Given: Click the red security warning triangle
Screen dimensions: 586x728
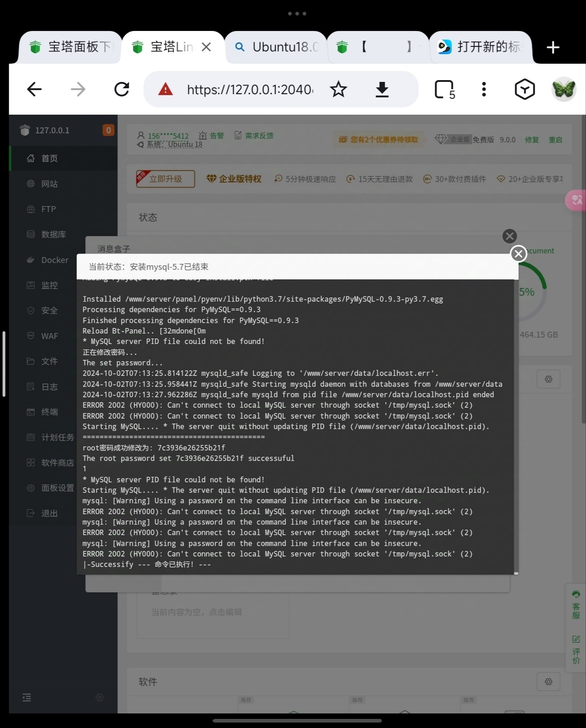Looking at the screenshot, I should (x=165, y=89).
